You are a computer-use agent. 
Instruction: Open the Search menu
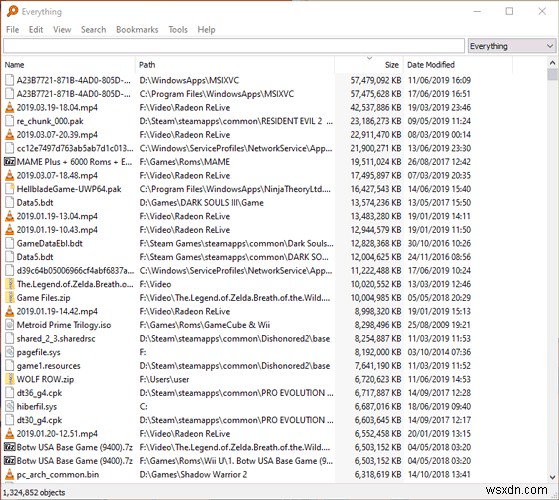coord(93,30)
